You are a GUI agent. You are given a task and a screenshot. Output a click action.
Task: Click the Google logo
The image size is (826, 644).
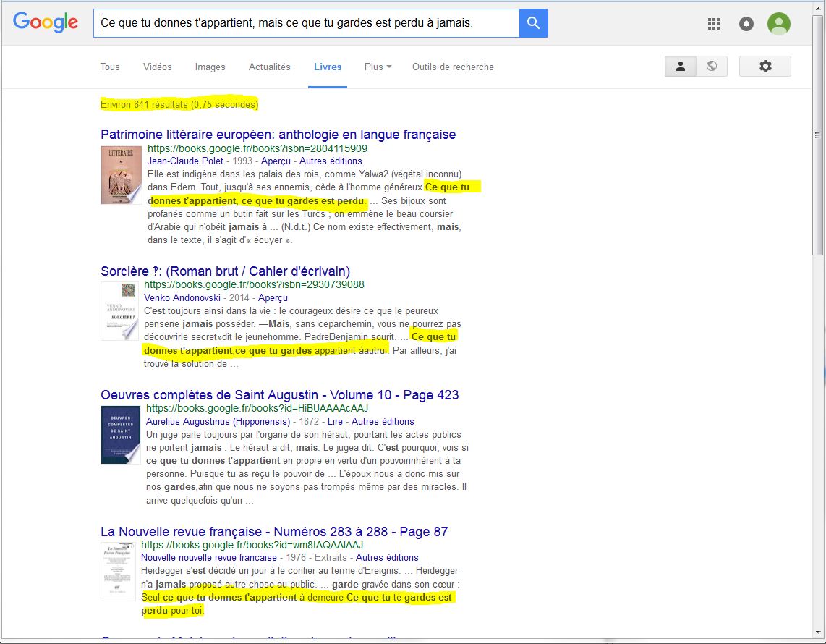coord(46,22)
